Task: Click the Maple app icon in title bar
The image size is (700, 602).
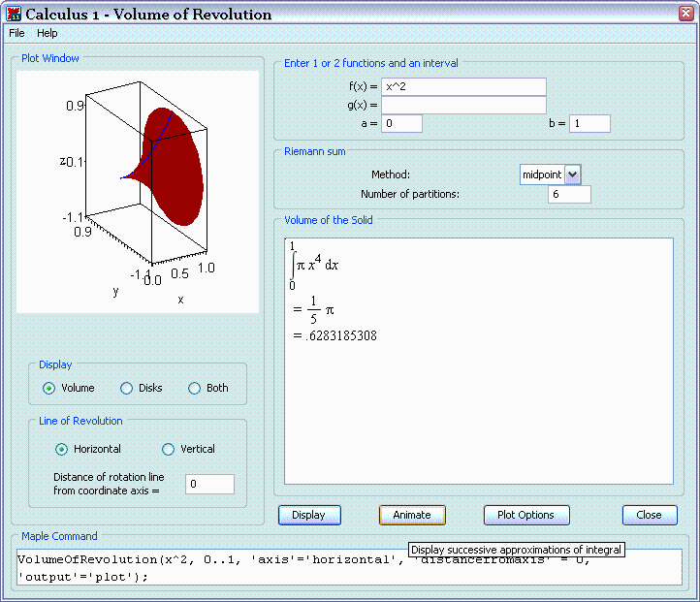Action: (x=14, y=14)
